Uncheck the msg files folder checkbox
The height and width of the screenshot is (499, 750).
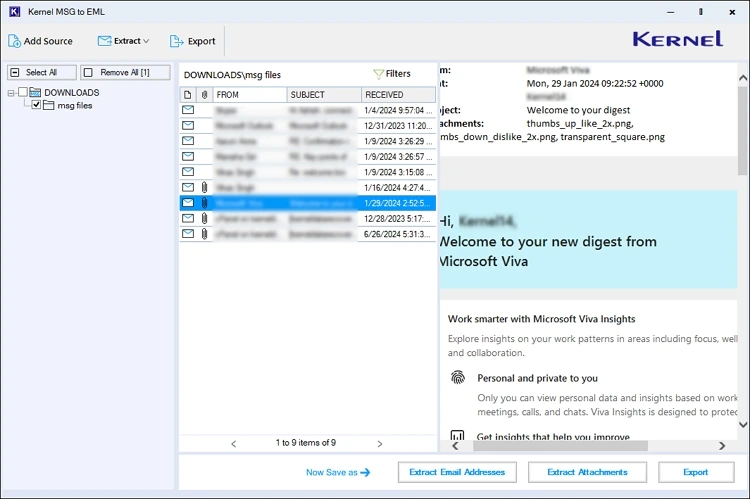37,105
